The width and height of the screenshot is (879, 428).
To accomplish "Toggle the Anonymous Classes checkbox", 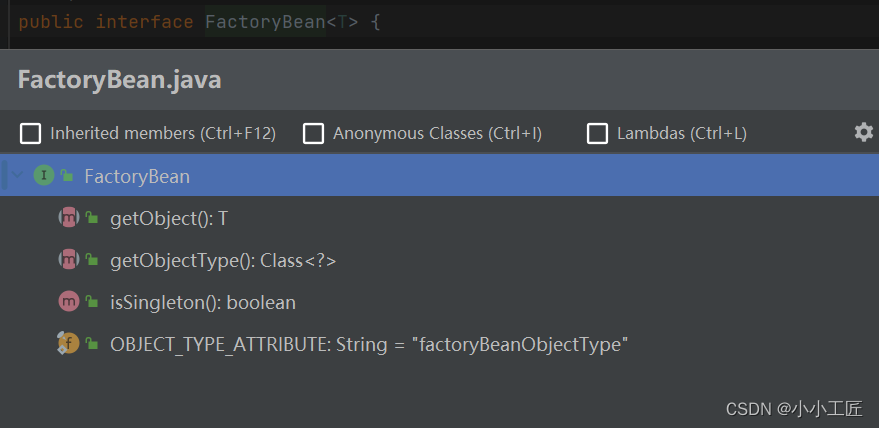I will tap(314, 133).
